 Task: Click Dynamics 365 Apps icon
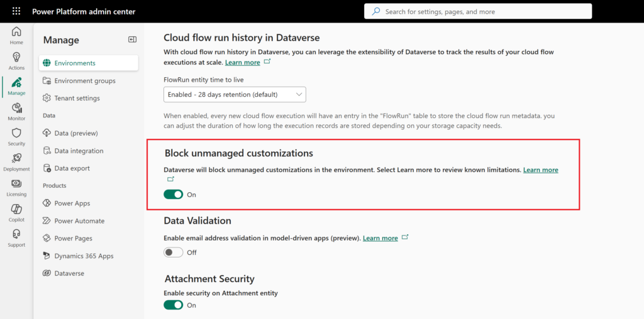coord(47,256)
